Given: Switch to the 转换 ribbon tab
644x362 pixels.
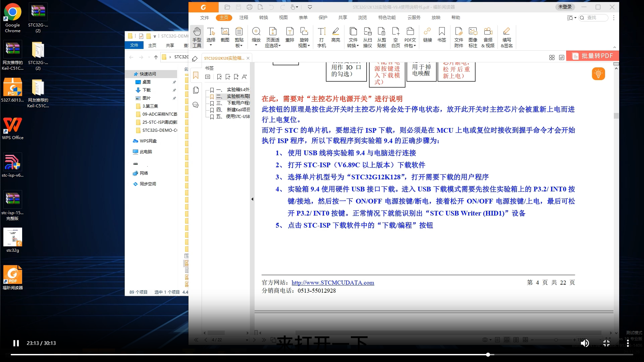Looking at the screenshot, I should tap(264, 17).
